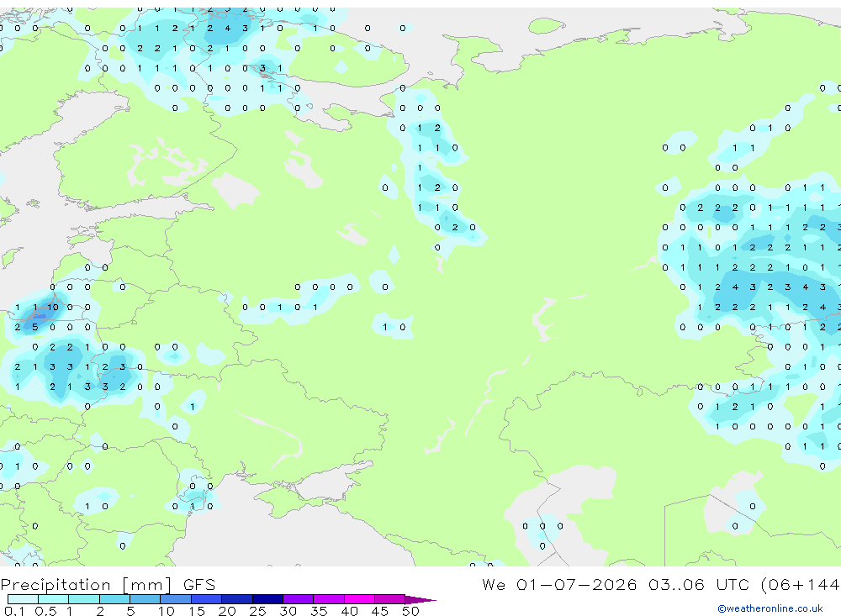Click the legend scale label "35"
841x616 pixels.
pyautogui.click(x=319, y=611)
